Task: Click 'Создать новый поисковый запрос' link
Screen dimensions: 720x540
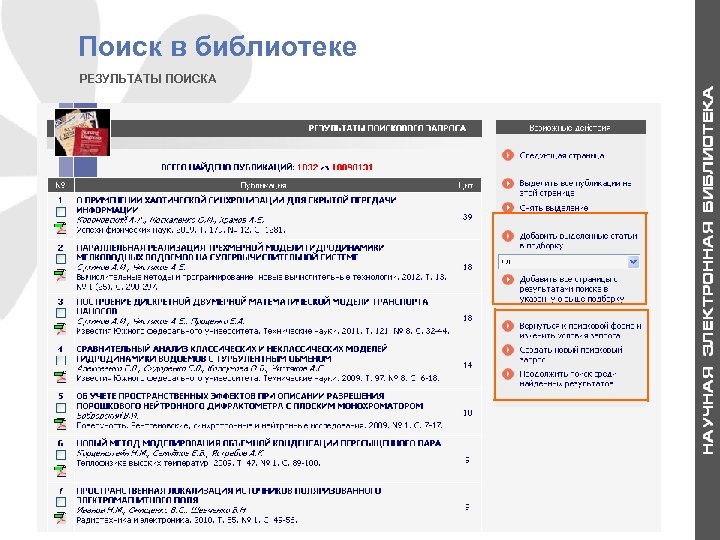Action: tap(571, 354)
